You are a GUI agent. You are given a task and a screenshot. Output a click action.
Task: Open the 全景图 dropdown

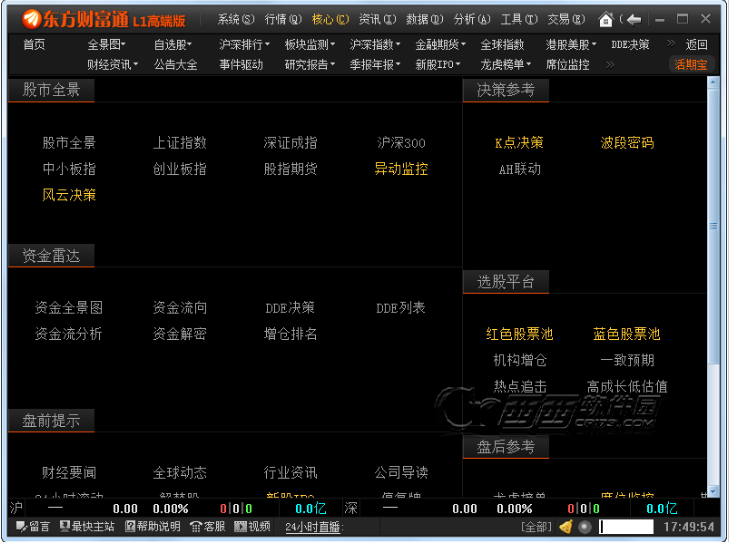pyautogui.click(x=107, y=45)
